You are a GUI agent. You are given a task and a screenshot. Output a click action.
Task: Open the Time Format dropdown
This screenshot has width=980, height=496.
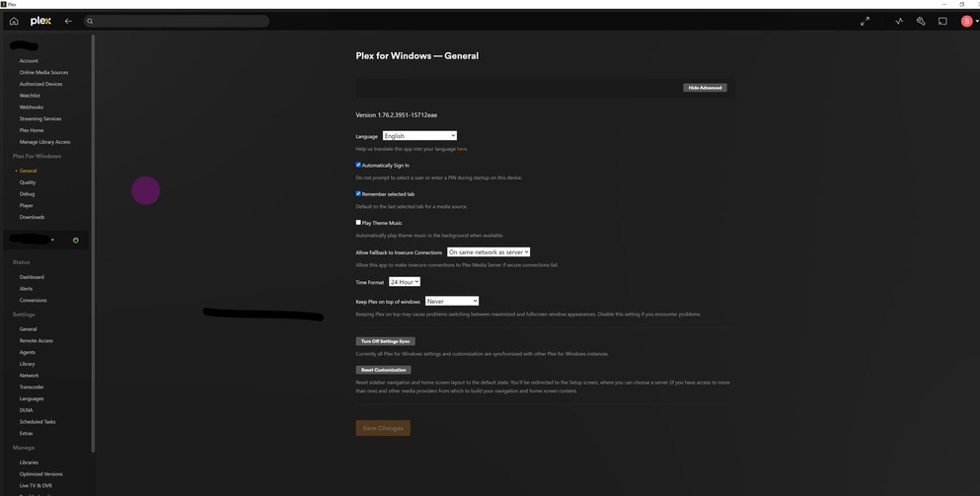(405, 282)
